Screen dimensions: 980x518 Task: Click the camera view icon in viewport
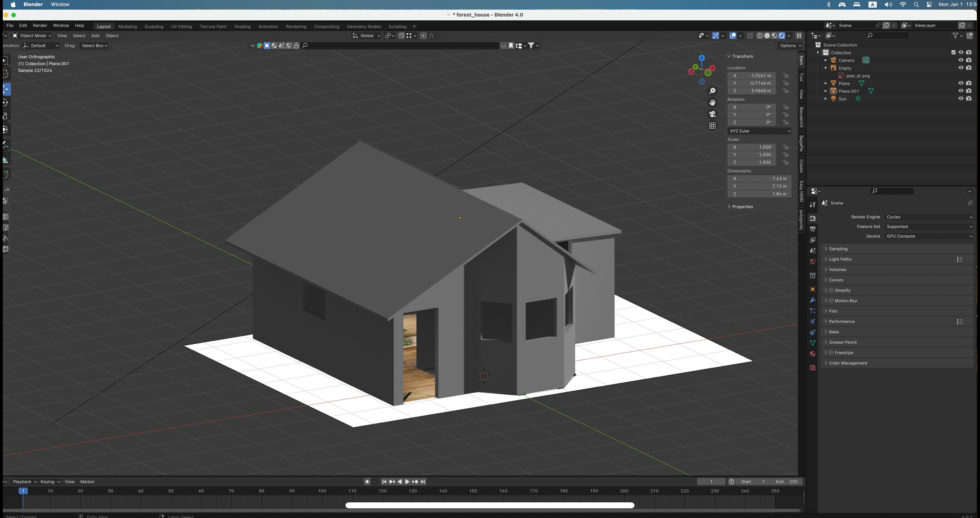click(x=712, y=114)
